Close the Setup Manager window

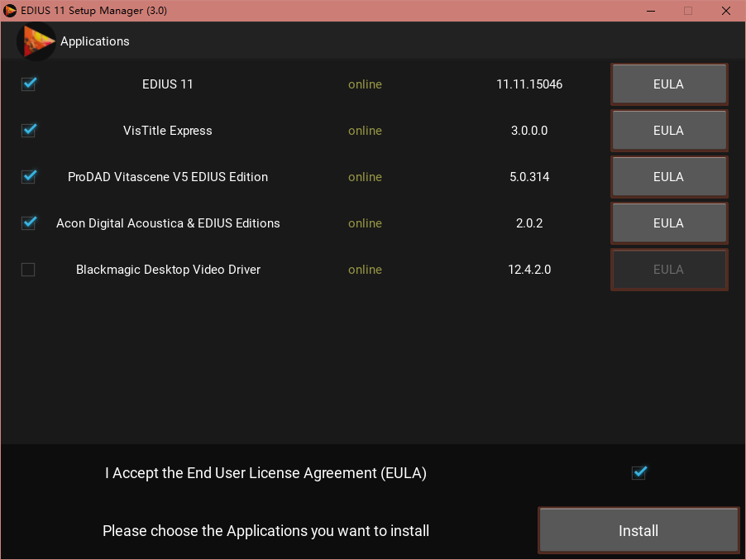[x=725, y=11]
